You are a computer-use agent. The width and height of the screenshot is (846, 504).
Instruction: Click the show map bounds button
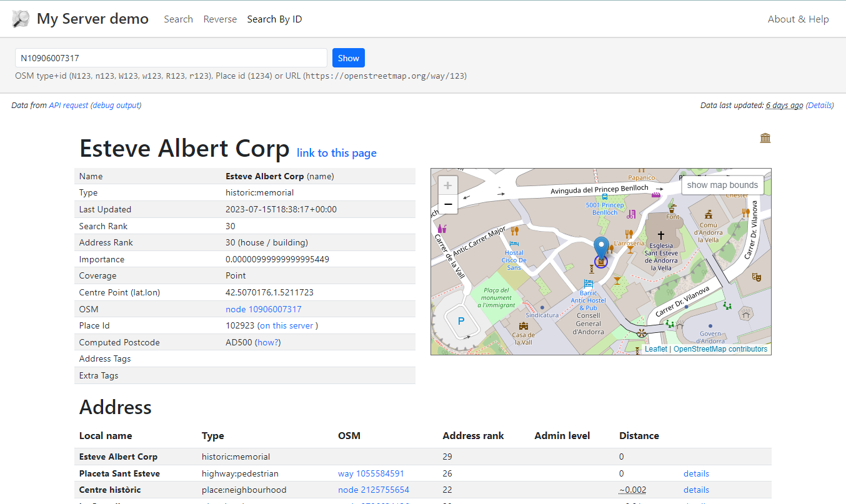(x=722, y=185)
